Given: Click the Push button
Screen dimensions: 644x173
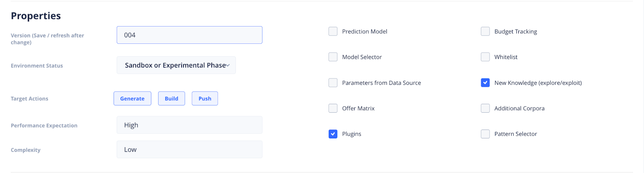Looking at the screenshot, I should [205, 99].
